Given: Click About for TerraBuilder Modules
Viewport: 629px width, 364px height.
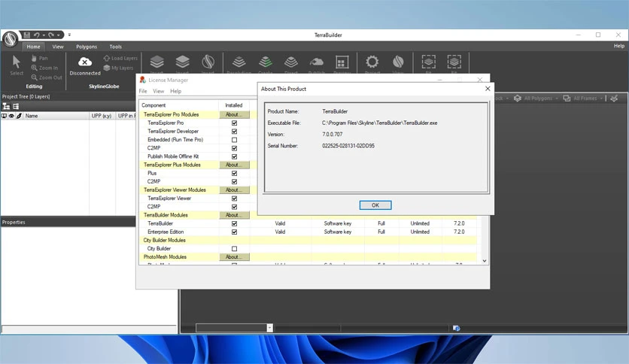Looking at the screenshot, I should click(234, 215).
